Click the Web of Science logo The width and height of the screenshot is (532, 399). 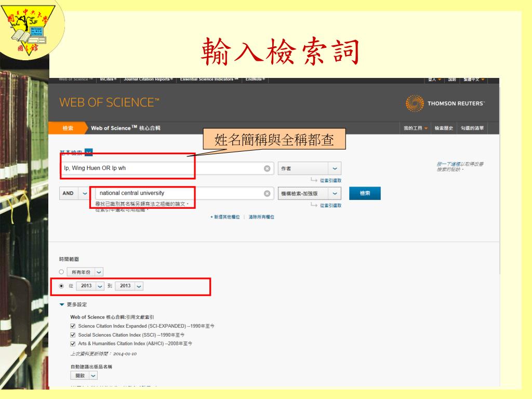(x=109, y=102)
